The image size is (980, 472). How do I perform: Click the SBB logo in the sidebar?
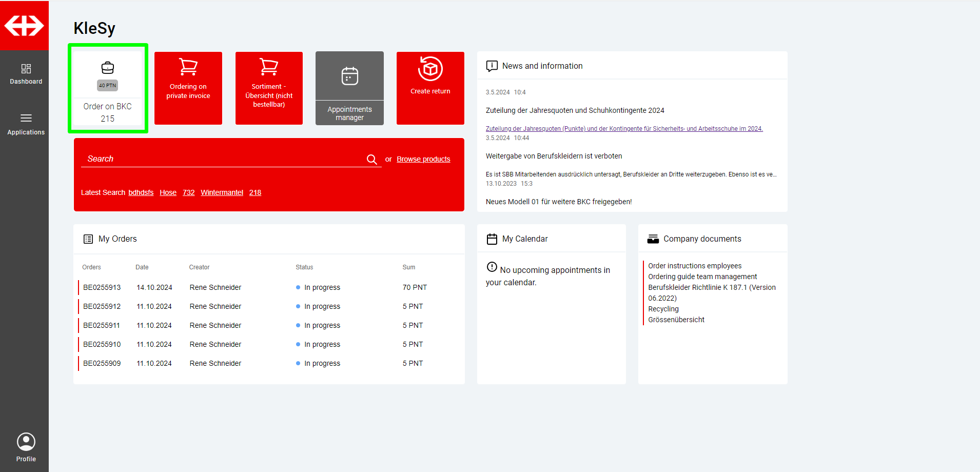click(x=24, y=26)
